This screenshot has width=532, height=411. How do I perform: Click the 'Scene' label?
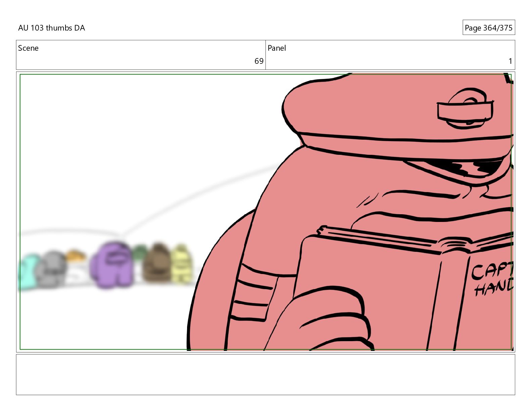click(x=28, y=48)
